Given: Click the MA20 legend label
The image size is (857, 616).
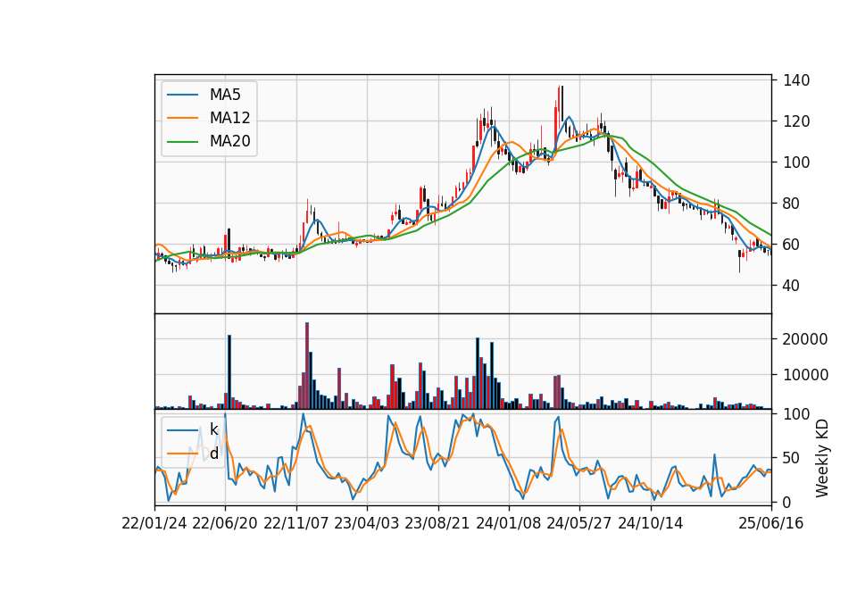Looking at the screenshot, I should tap(229, 141).
